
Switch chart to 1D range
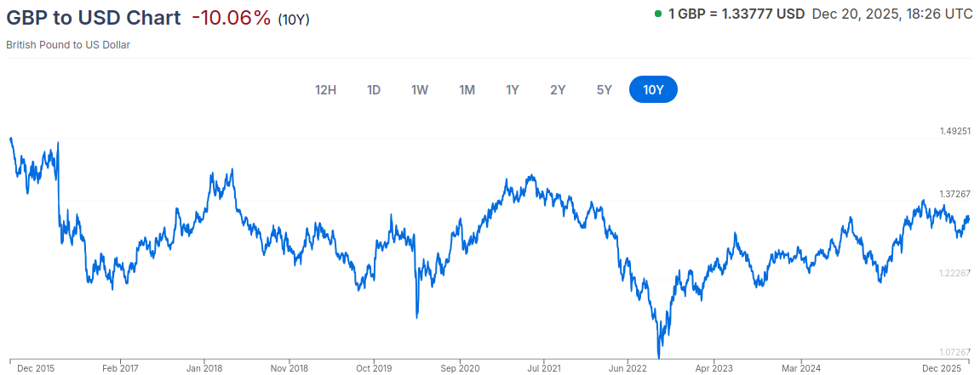coord(373,89)
